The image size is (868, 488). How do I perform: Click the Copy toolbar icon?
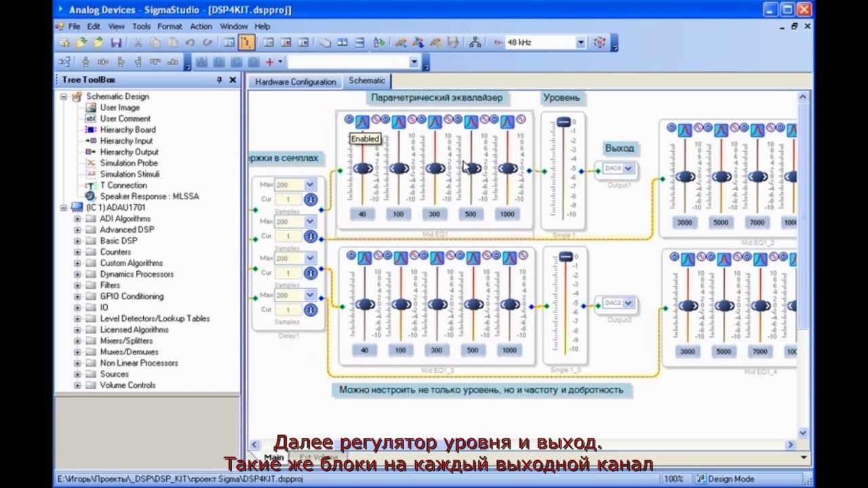click(x=155, y=42)
